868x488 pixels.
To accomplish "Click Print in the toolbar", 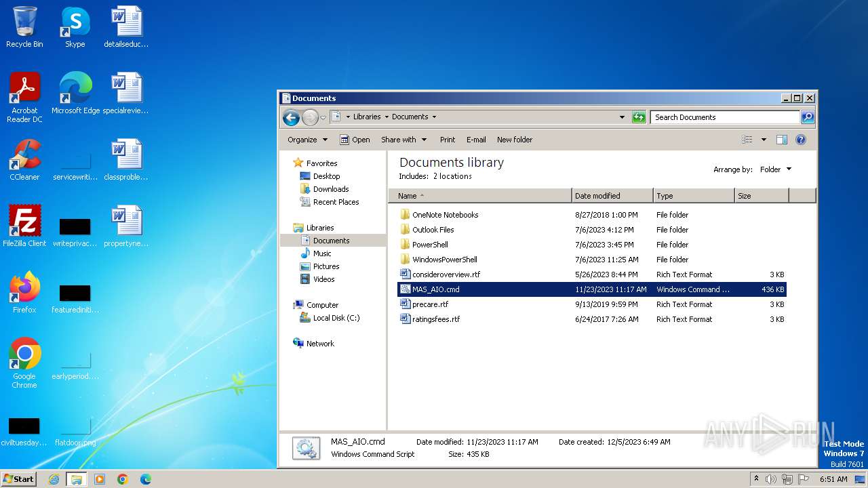I will point(448,140).
